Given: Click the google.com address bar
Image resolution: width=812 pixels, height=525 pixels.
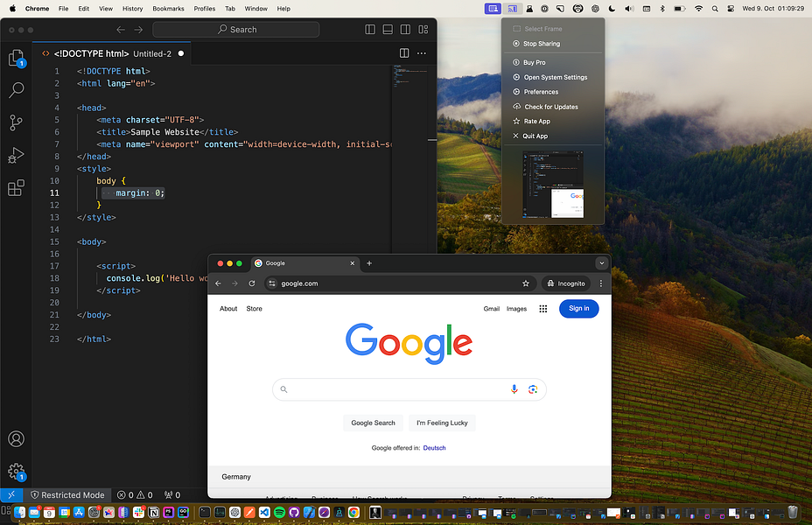Looking at the screenshot, I should coord(399,283).
